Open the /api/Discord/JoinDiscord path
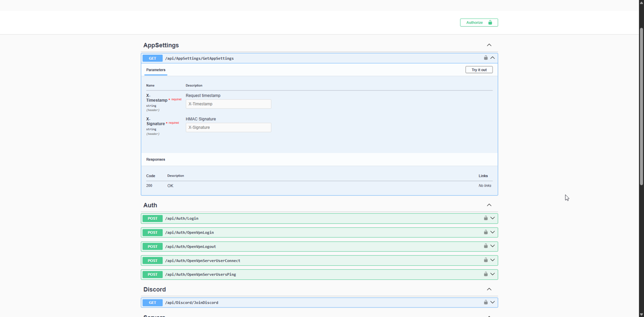The height and width of the screenshot is (317, 644). coord(192,303)
